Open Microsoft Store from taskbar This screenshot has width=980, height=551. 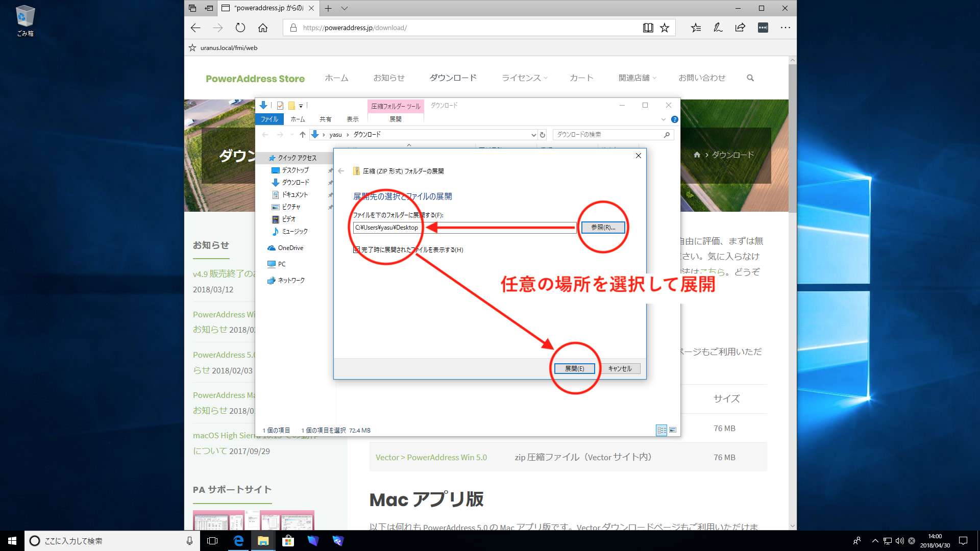(x=288, y=541)
